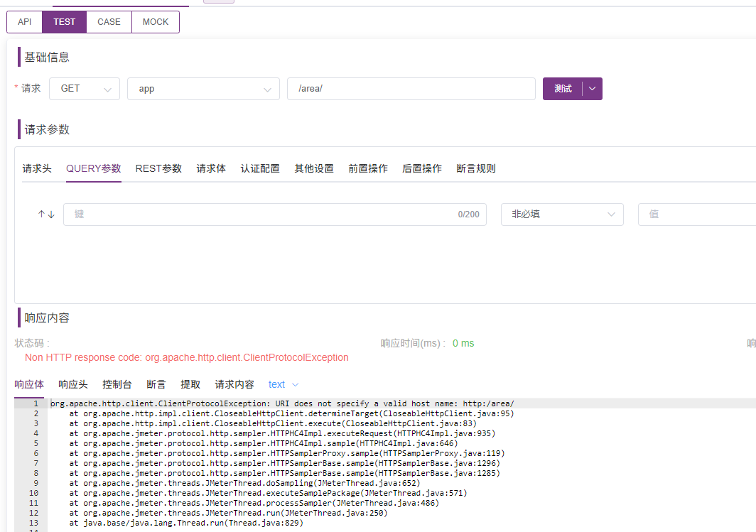Click the CloseableHttpClient.execute stack line
This screenshot has width=756, height=532.
pyautogui.click(x=273, y=423)
